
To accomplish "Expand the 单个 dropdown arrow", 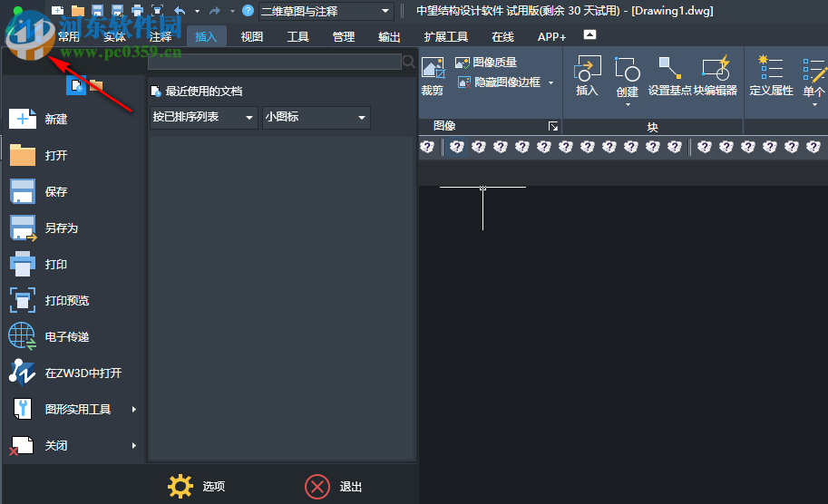I will pos(814,105).
